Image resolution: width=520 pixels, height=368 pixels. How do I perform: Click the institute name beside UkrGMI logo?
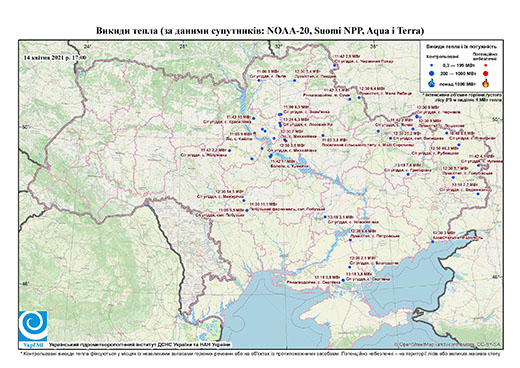(x=139, y=344)
